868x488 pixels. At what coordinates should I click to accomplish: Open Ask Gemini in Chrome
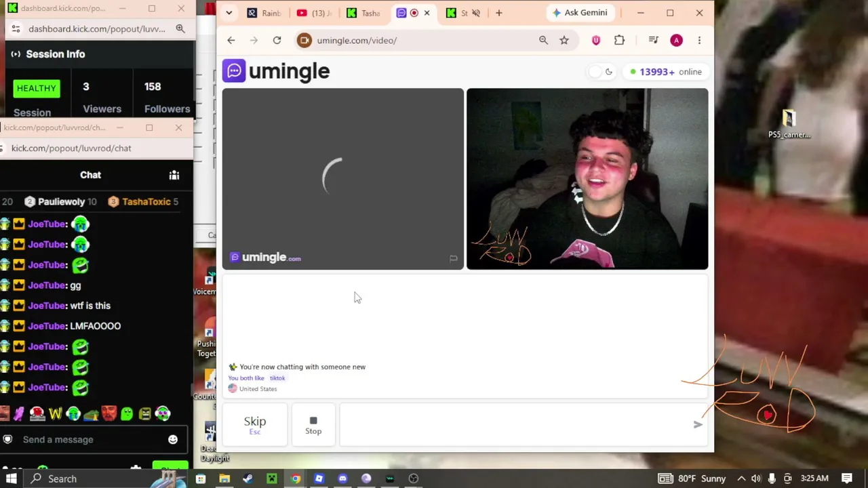tap(580, 13)
